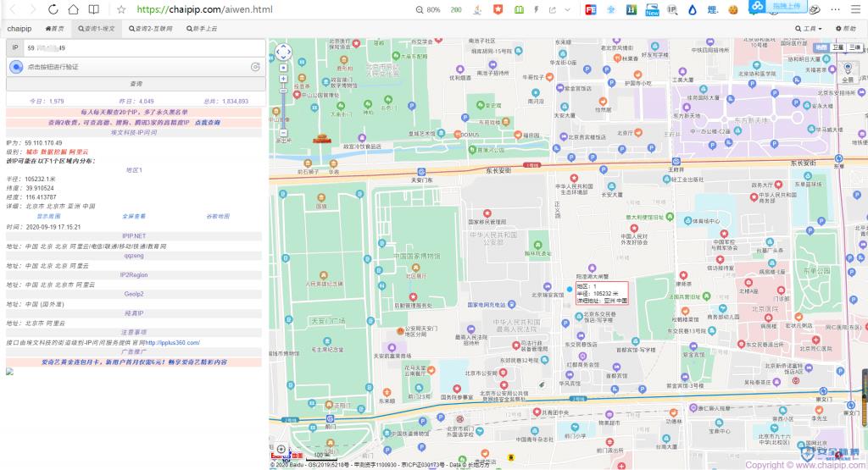Screen dimensions: 868x470
Task: Expand the toolbar chevron next to share
Action: (567, 9)
